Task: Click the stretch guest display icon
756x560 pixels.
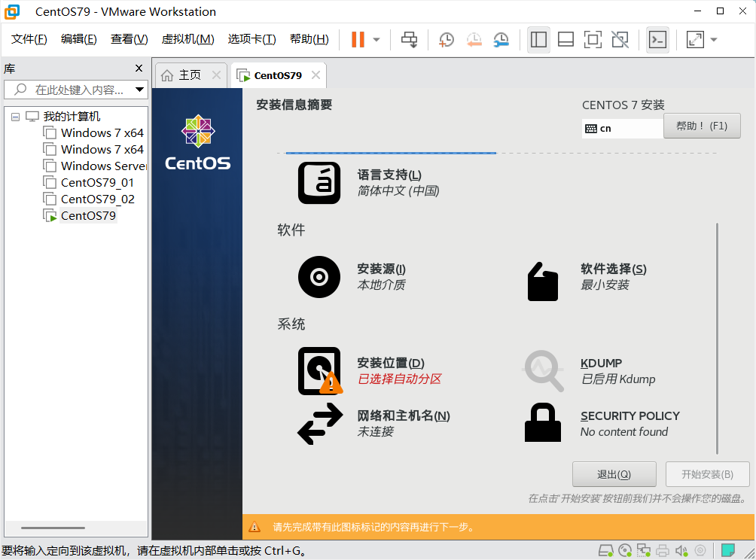Action: coord(695,40)
